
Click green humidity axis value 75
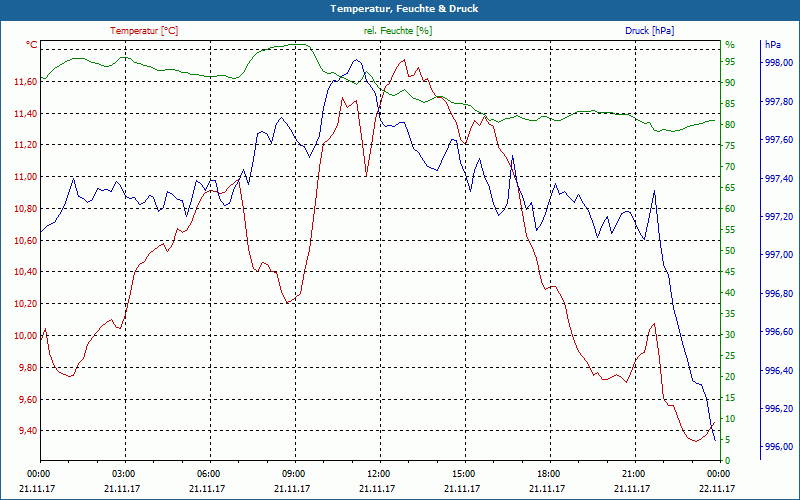730,146
